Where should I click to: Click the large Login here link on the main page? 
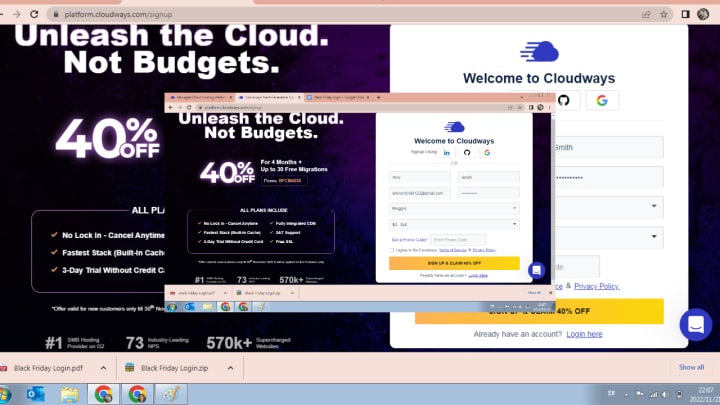[584, 334]
